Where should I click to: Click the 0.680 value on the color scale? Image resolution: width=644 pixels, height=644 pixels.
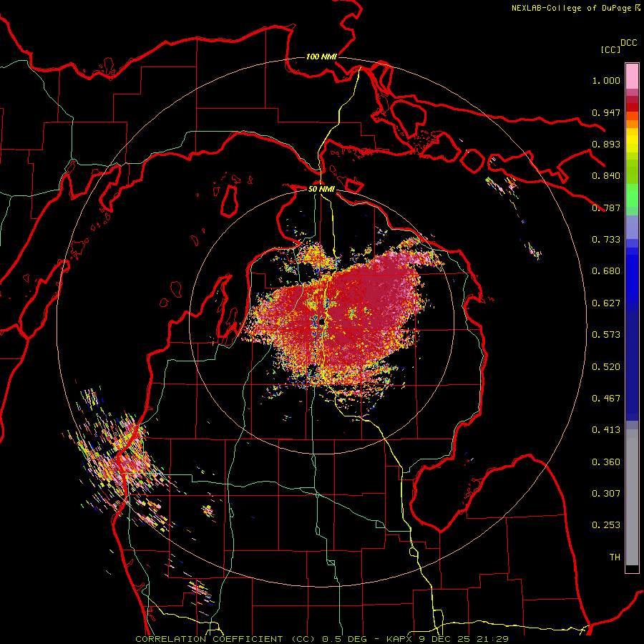pyautogui.click(x=606, y=271)
